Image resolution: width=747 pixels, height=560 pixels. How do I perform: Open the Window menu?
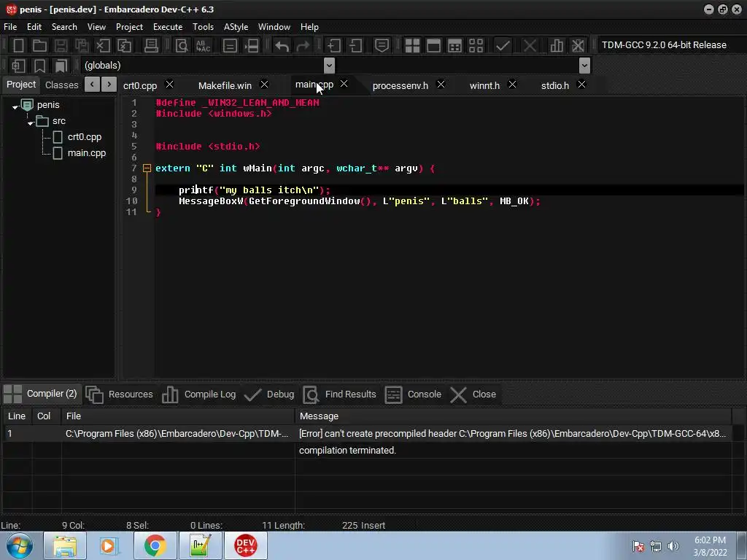point(274,27)
